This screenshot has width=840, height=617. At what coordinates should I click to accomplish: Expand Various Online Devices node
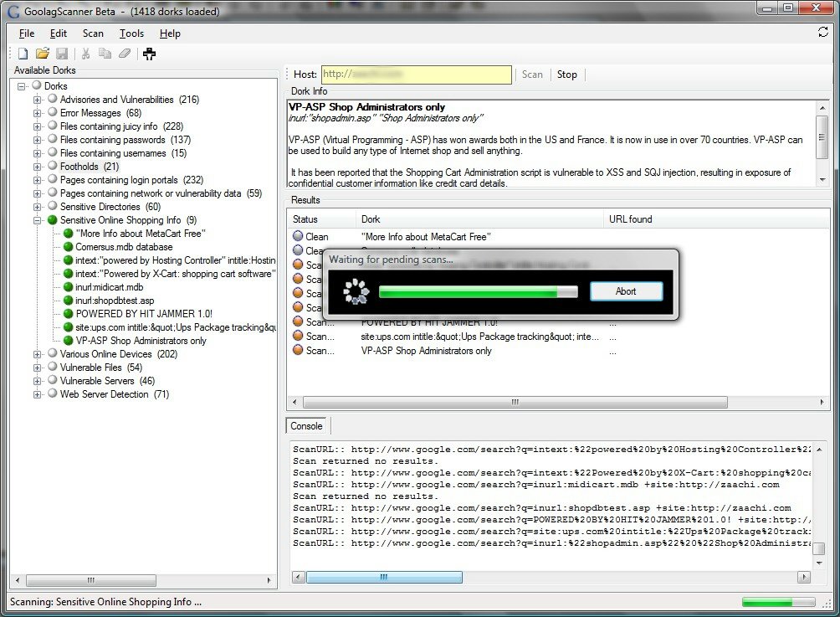coord(37,354)
